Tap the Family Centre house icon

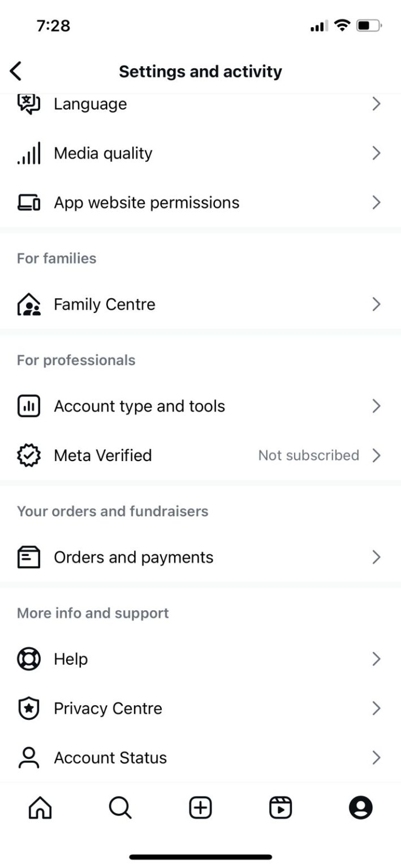coord(29,305)
